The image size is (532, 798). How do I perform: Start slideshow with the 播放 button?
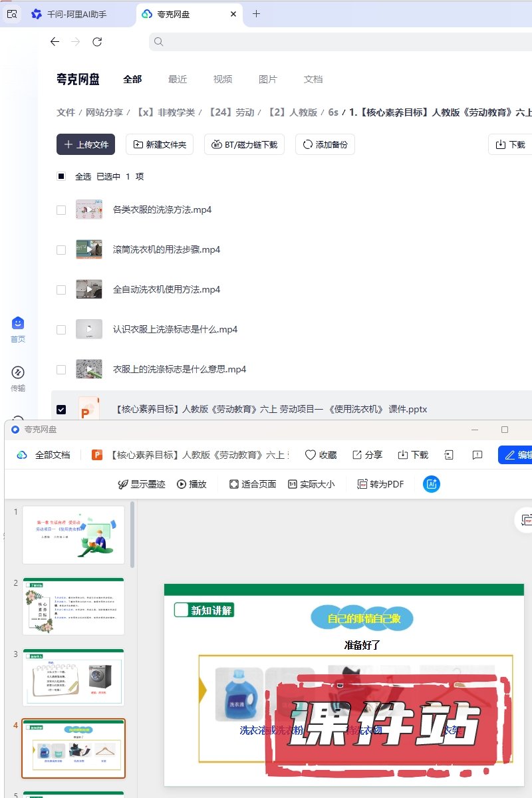182,484
